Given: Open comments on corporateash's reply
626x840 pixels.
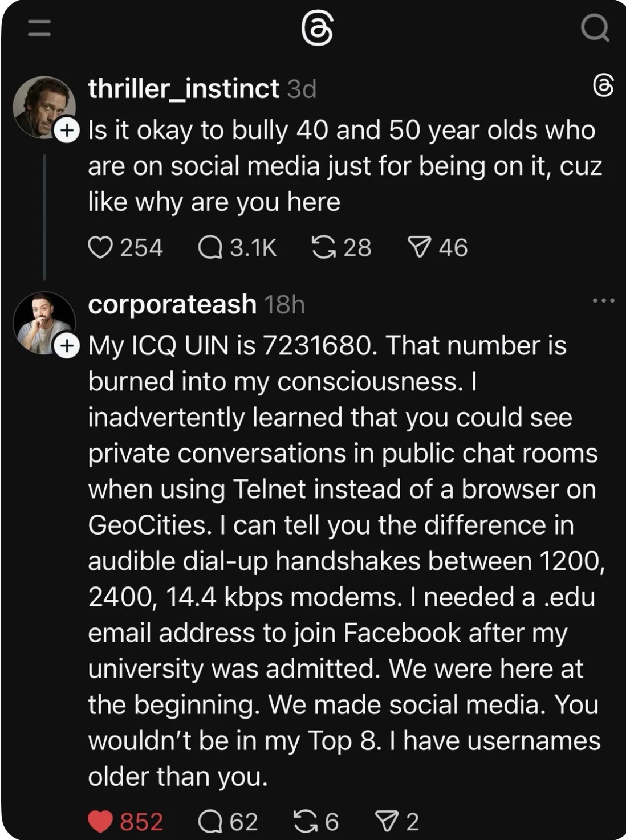Looking at the screenshot, I should click(210, 821).
